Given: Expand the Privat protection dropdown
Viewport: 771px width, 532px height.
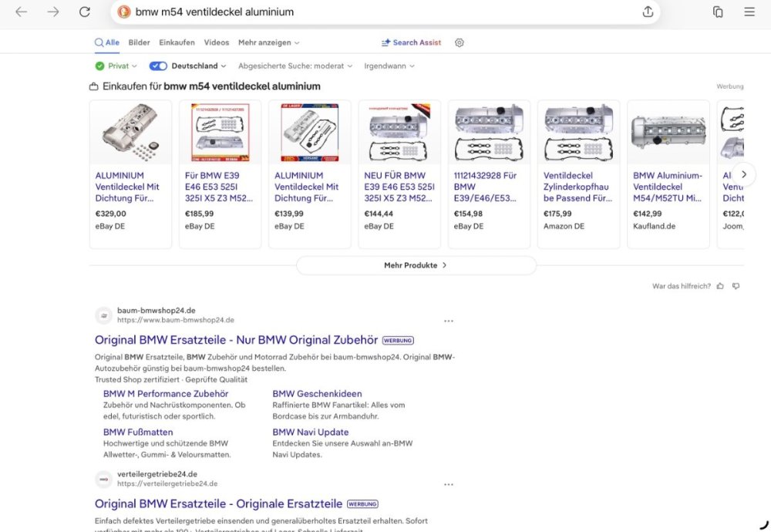Looking at the screenshot, I should (116, 66).
